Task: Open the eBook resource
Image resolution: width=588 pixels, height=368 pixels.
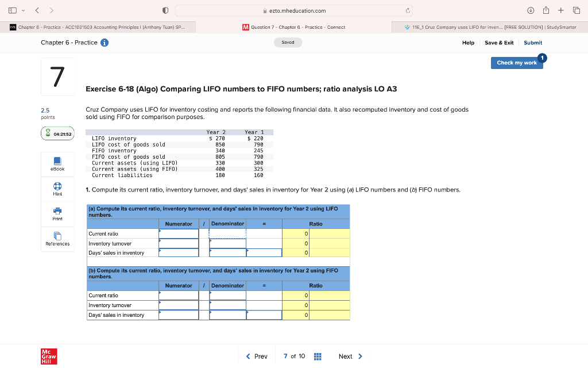Action: [x=57, y=163]
